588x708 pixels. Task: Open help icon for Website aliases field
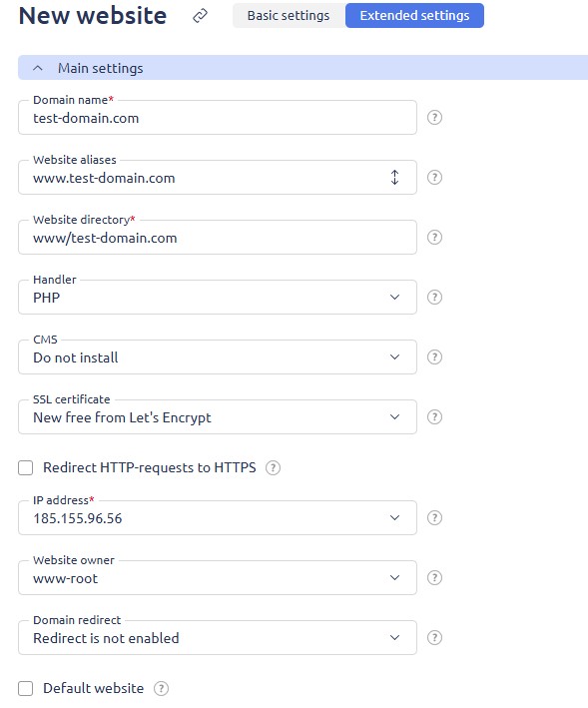click(x=434, y=178)
